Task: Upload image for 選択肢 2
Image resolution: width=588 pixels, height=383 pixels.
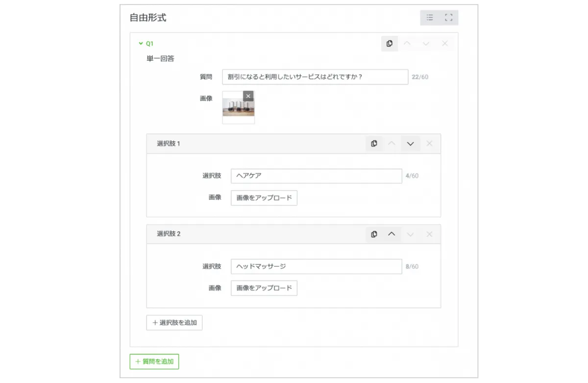Action: [264, 288]
